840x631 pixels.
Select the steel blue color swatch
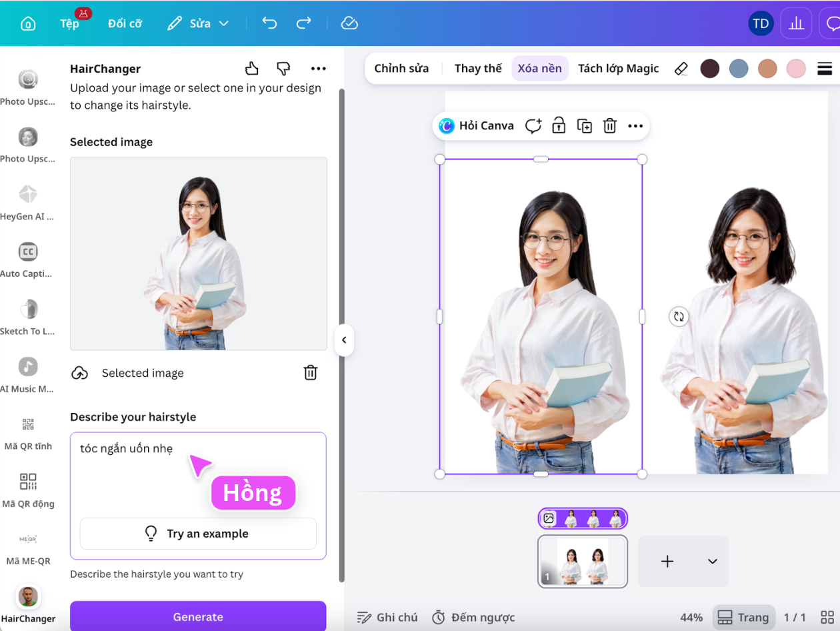[739, 68]
